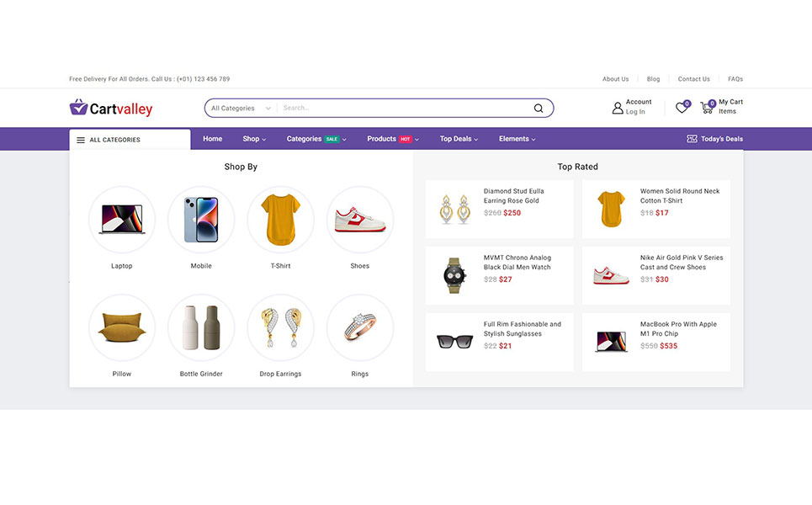Expand the Shop menu dropdown

pos(254,139)
